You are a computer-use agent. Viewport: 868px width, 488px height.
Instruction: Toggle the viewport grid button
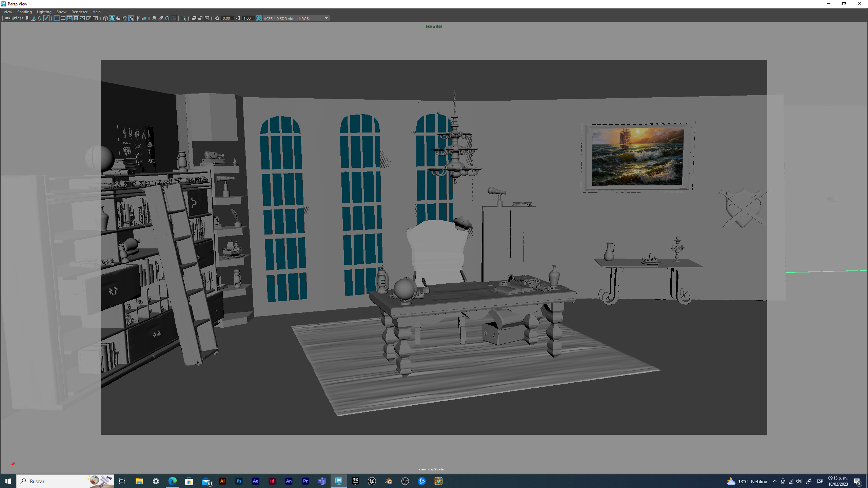click(x=57, y=18)
